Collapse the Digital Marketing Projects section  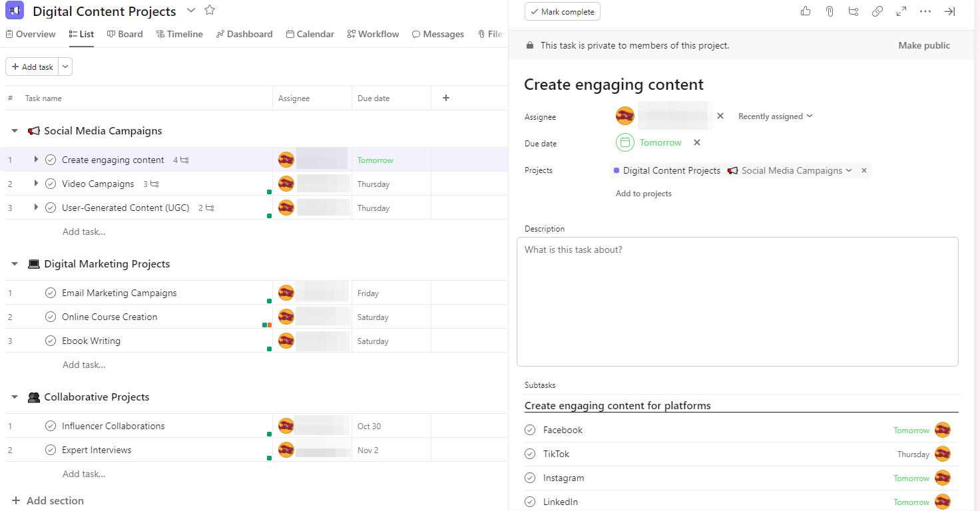(x=14, y=264)
